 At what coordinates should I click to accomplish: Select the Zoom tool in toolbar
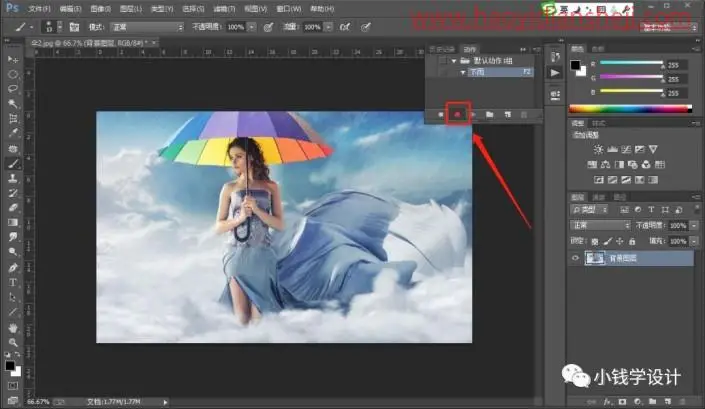[13, 342]
